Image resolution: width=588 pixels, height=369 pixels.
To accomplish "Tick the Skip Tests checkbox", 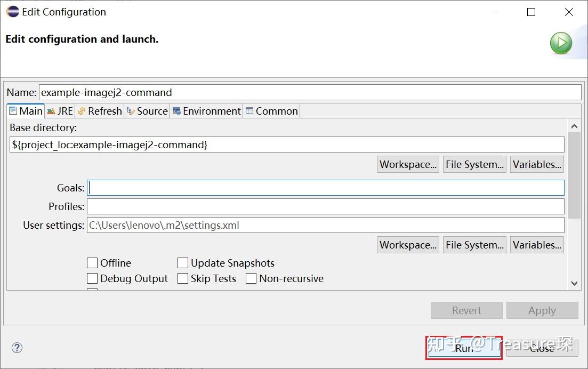I will coord(183,278).
